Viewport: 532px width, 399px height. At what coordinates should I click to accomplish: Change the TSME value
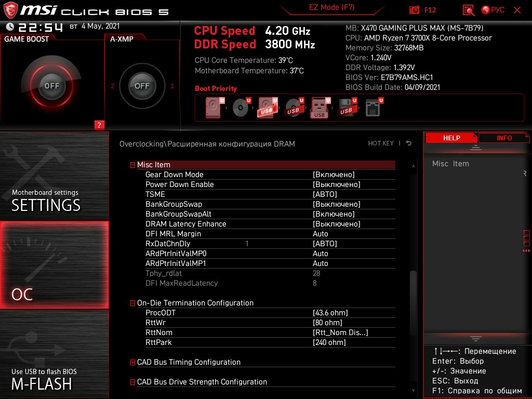(325, 194)
